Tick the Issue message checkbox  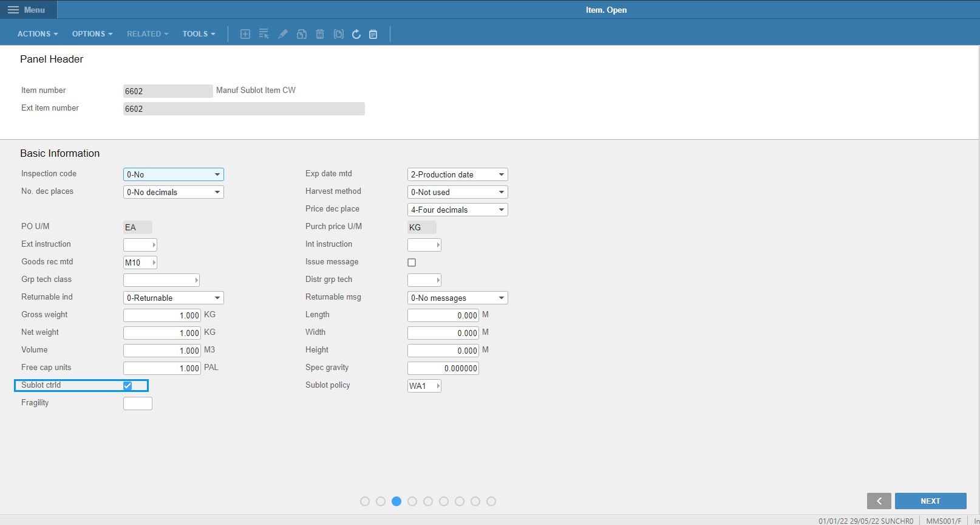click(x=412, y=262)
